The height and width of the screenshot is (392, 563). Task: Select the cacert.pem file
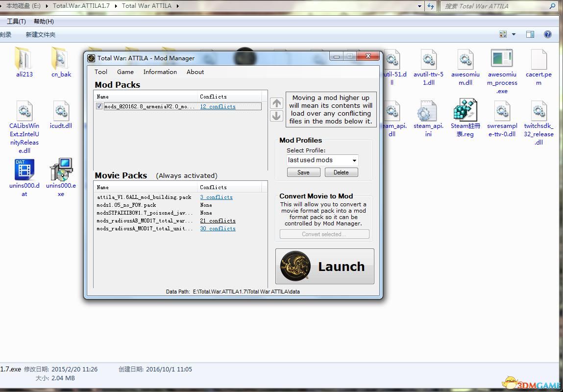pyautogui.click(x=539, y=67)
